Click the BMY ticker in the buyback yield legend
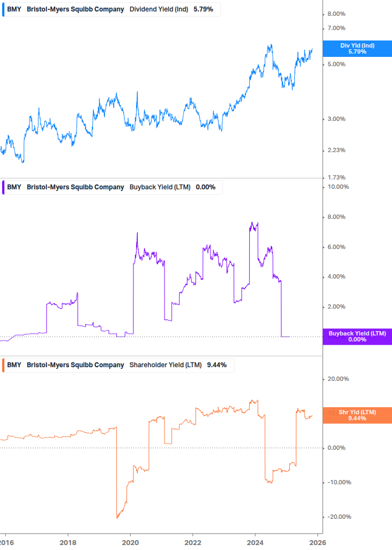The height and width of the screenshot is (550, 392). click(x=14, y=187)
